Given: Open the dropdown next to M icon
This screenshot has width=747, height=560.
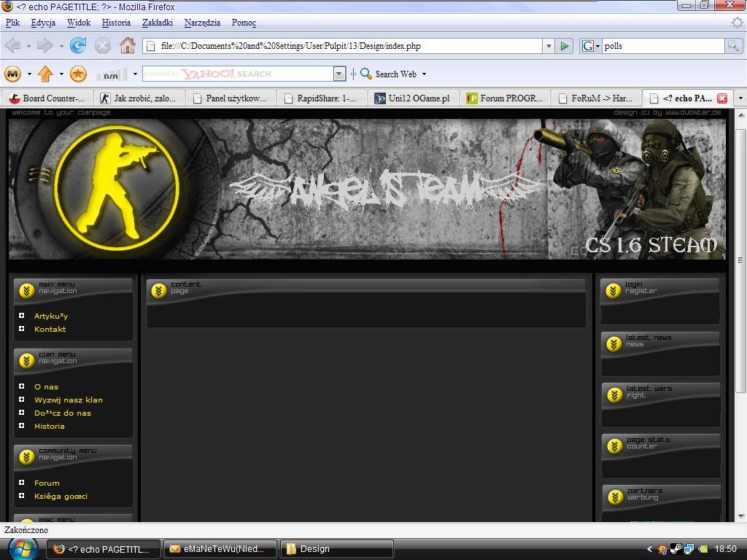Looking at the screenshot, I should coord(29,74).
